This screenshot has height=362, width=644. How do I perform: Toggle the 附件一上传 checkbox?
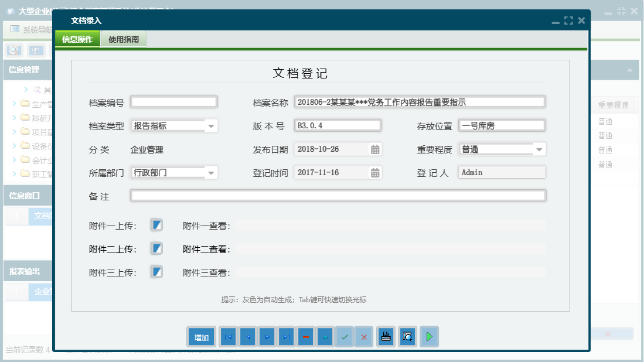[156, 224]
